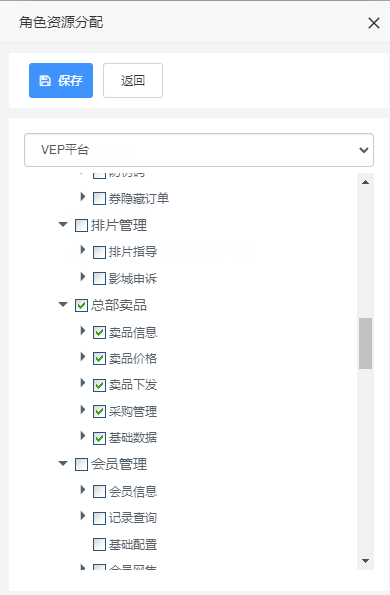Collapse the 会员管理 tree node
This screenshot has width=390, height=595.
point(63,464)
